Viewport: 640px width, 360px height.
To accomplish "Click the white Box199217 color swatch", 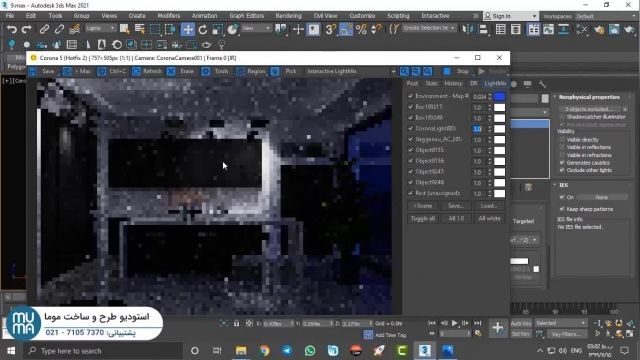I will pos(499,107).
